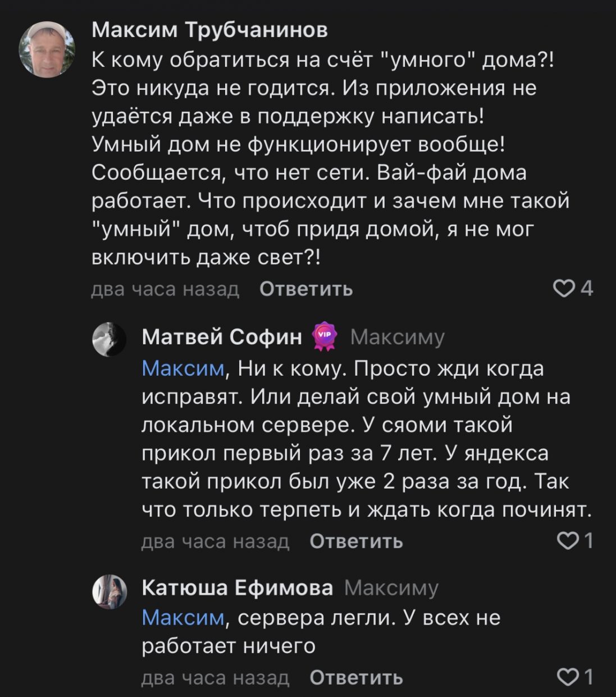Open Максим Трубчанинов's profile avatar
The height and width of the screenshot is (697, 616).
click(x=47, y=49)
